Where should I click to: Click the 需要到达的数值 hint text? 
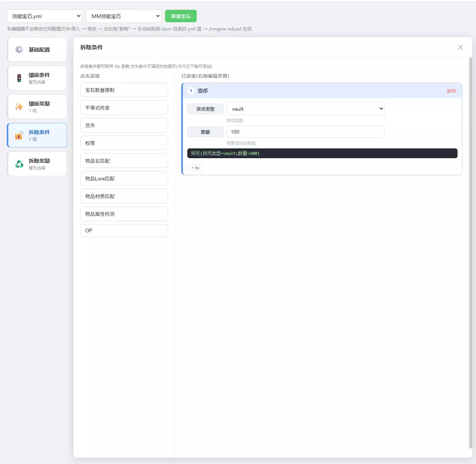click(241, 143)
